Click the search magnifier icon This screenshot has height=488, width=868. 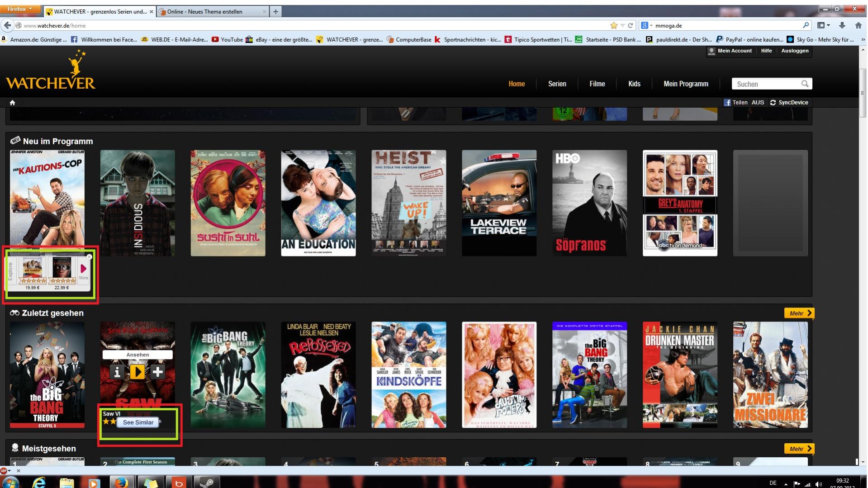805,84
